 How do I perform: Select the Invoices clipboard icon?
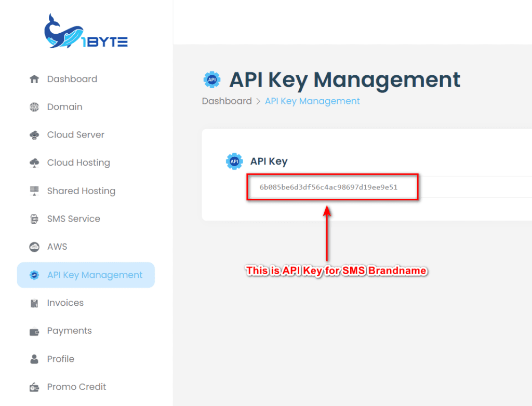coord(34,303)
